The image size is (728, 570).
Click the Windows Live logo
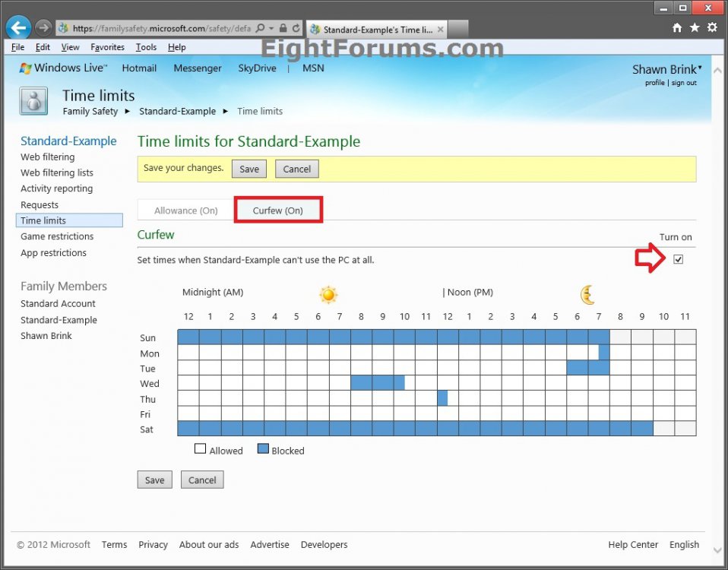pos(63,68)
